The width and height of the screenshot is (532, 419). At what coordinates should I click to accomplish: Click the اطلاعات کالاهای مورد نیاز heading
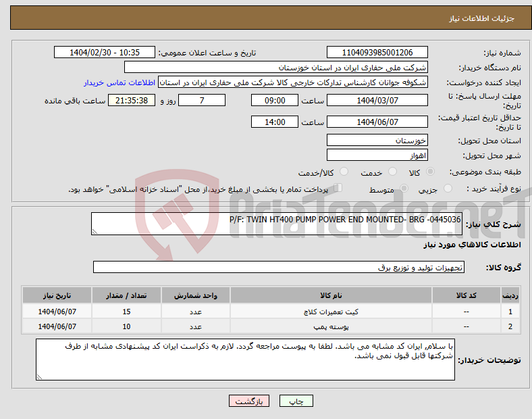tap(472, 245)
